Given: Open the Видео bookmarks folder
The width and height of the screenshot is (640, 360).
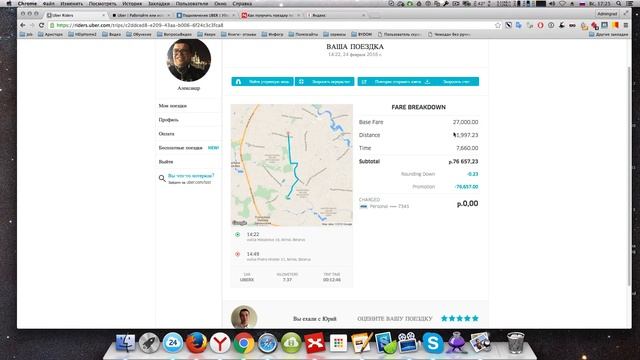Looking at the screenshot, I should point(111,34).
